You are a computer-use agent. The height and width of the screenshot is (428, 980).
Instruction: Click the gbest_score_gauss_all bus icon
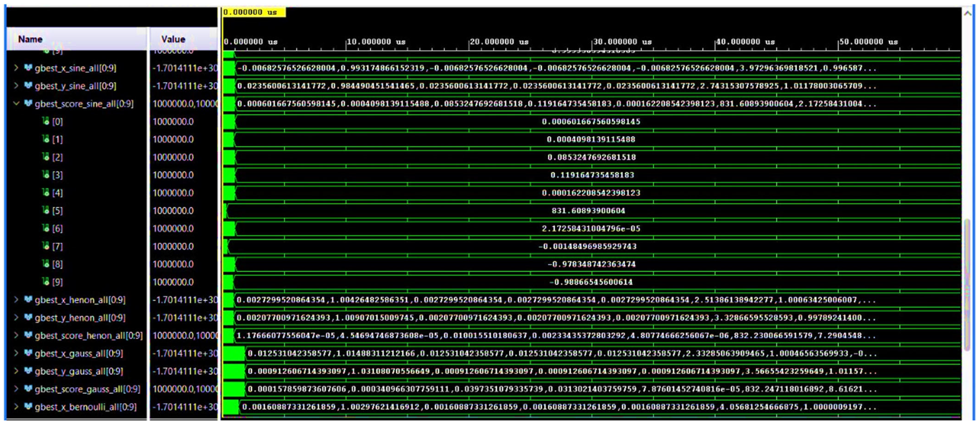tap(28, 388)
